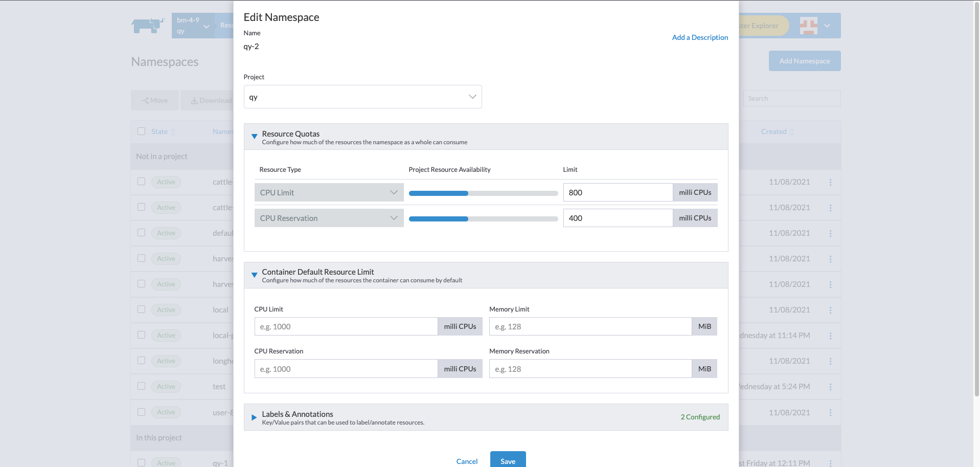The height and width of the screenshot is (467, 980).
Task: Collapse Container Default Resource Limit section
Action: pyautogui.click(x=254, y=275)
